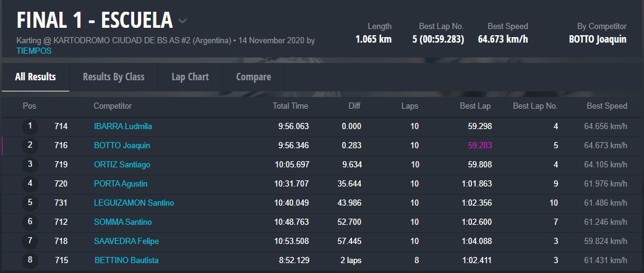Click position 2 circle badge
The image size is (644, 273).
(30, 146)
